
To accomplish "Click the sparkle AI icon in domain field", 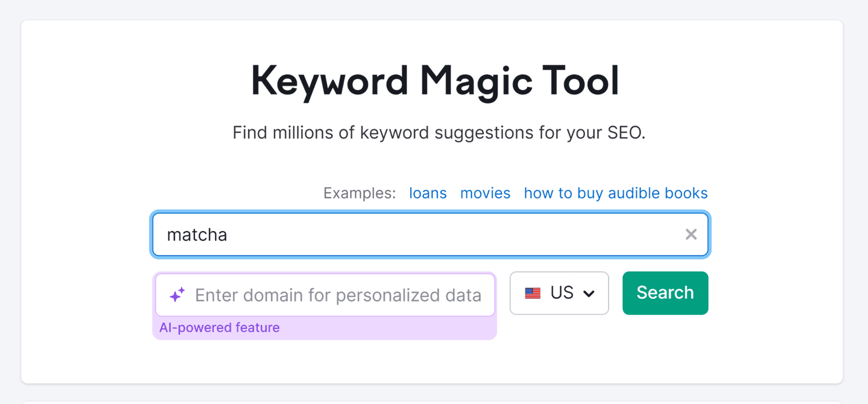I will [177, 294].
